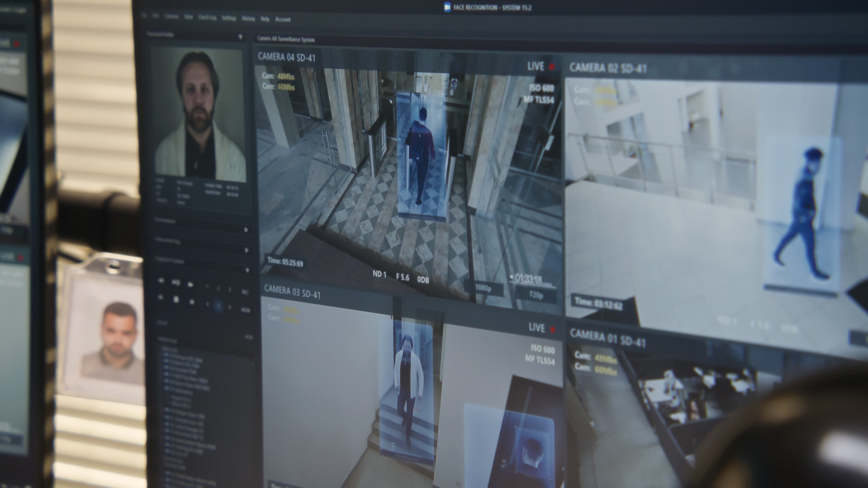Toggle first eye icon in camera list
The image size is (868, 488).
coord(166,355)
